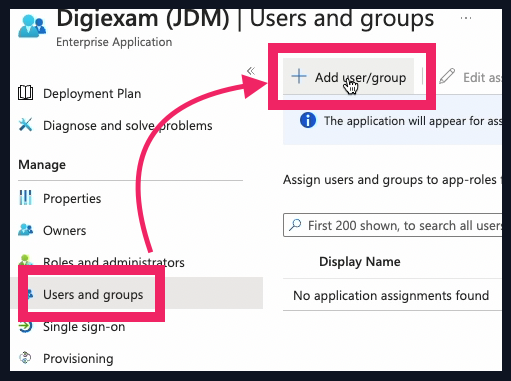Click The application will appear banner text
The image size is (511, 381).
[x=413, y=121]
